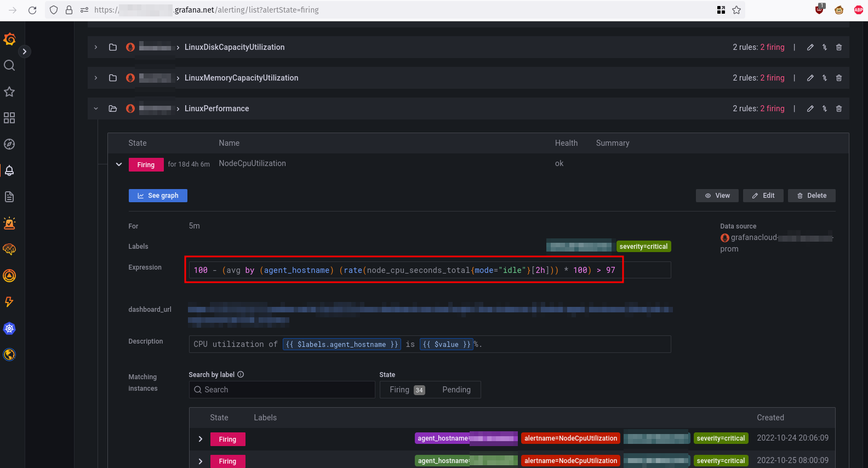Reorder rules in the LinuxPerformance group icon
Image resolution: width=868 pixels, height=468 pixels.
825,109
